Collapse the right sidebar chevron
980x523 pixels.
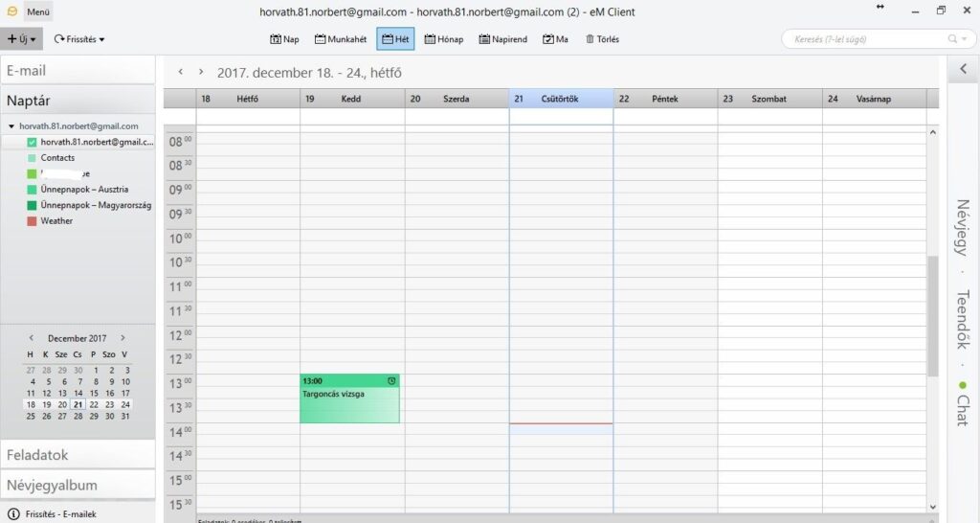pos(963,69)
